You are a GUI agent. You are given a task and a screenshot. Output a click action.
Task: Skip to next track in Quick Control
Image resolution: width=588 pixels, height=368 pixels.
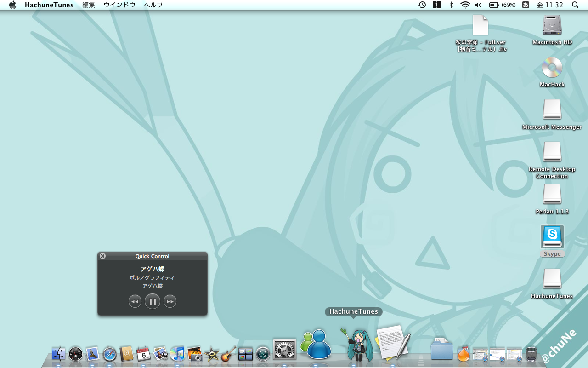(x=170, y=301)
